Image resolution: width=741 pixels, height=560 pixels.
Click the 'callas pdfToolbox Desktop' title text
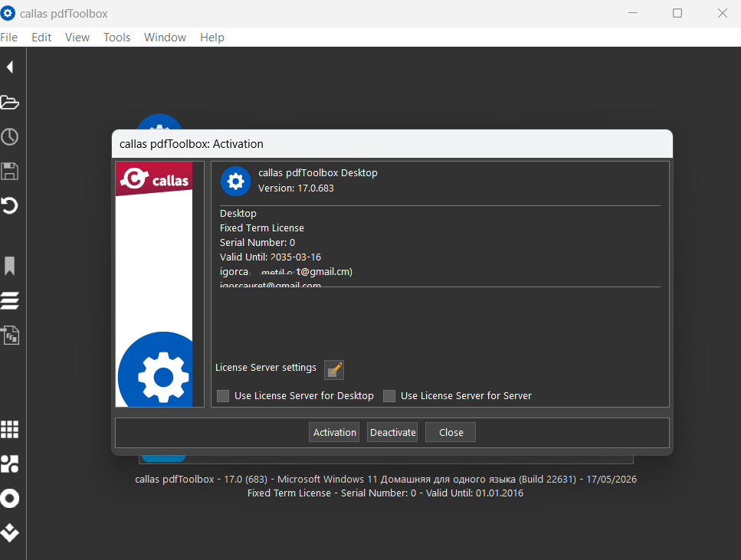317,173
